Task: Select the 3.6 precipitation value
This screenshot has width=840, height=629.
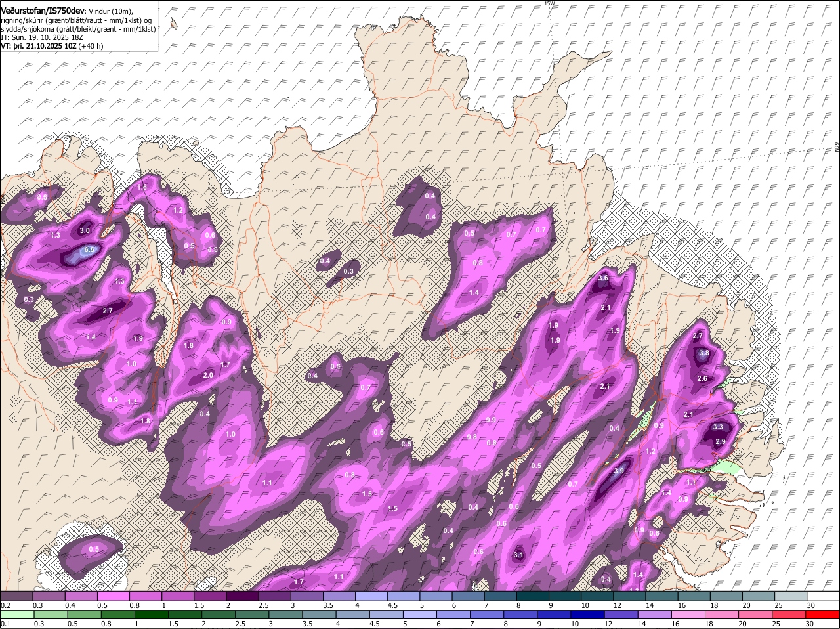Action: (x=604, y=278)
